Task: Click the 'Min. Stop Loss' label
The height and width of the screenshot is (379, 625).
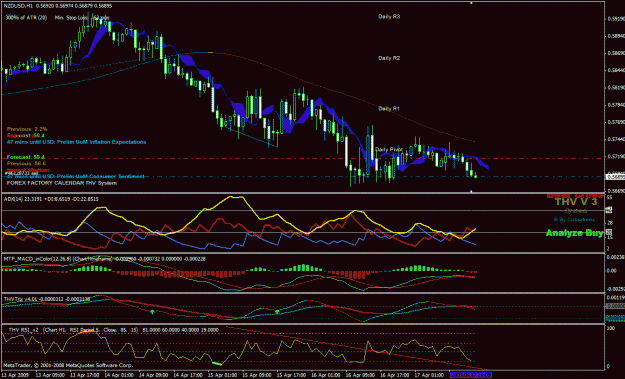Action: [x=72, y=18]
